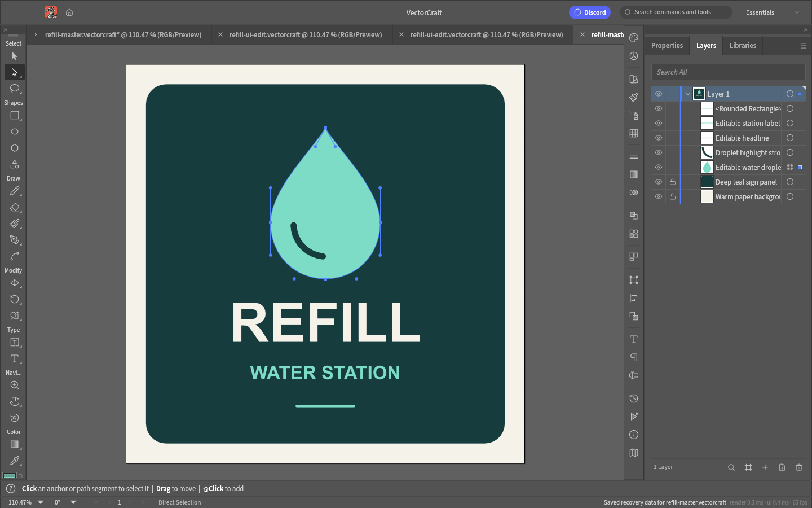This screenshot has height=508, width=812.
Task: Switch to the Properties tab
Action: [x=667, y=46]
